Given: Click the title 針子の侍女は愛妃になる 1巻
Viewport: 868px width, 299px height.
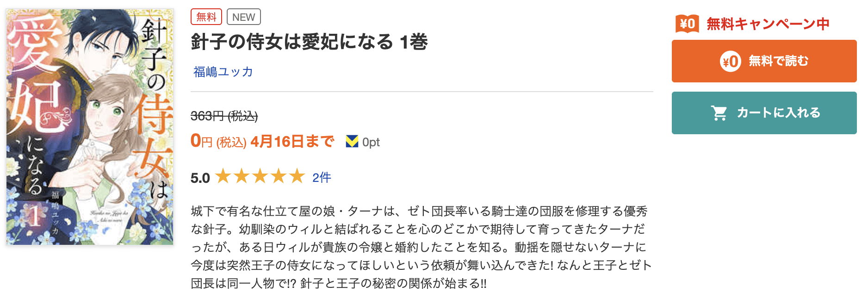Looking at the screenshot, I should point(309,42).
